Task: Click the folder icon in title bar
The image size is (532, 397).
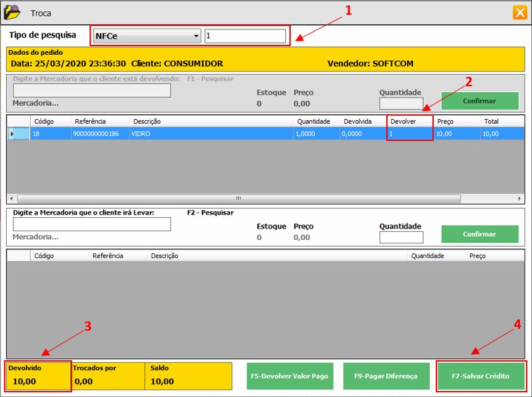Action: coord(13,12)
